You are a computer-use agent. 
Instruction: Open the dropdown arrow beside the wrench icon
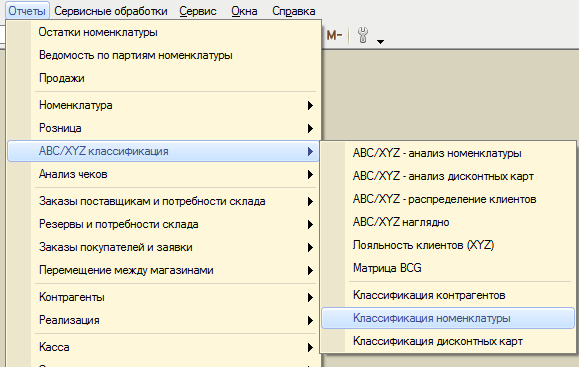[380, 42]
